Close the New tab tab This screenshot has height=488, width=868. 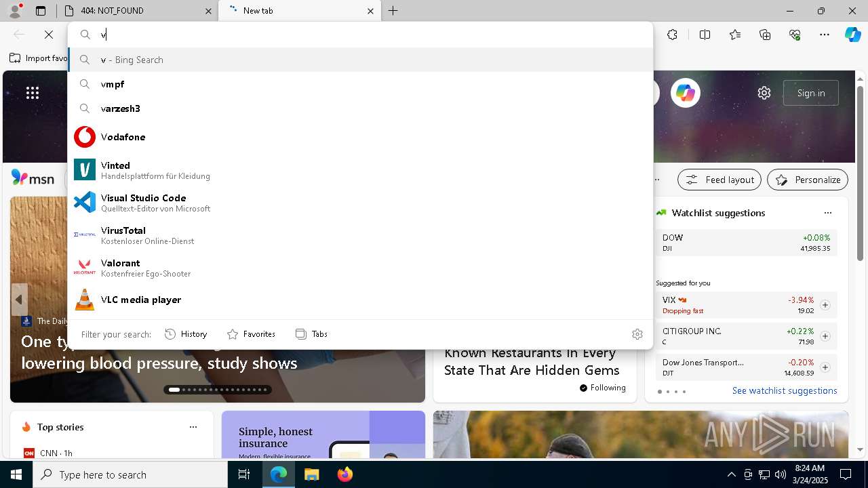(x=370, y=11)
